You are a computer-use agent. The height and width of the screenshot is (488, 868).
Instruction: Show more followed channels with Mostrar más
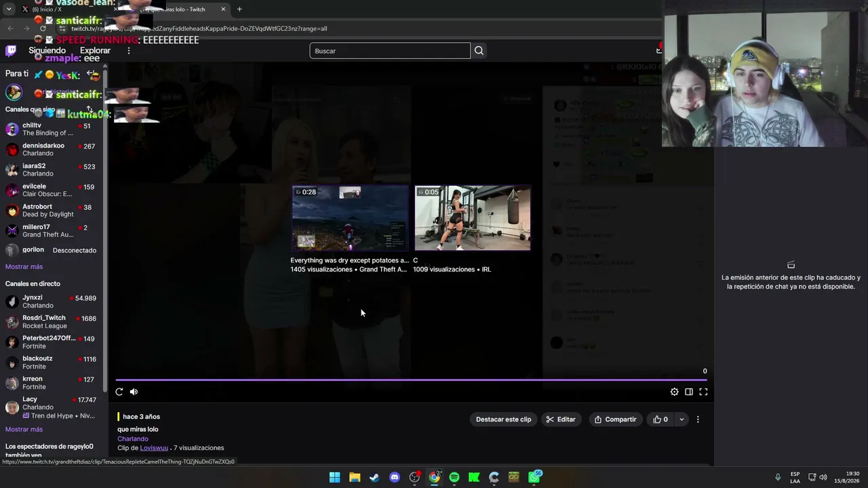click(x=24, y=267)
